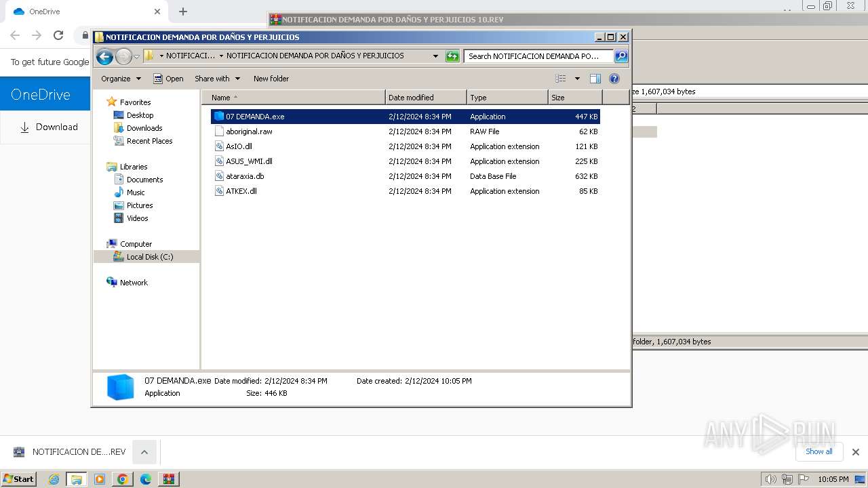Click the Download button on OneDrive page
Viewport: 868px width, 488px height.
point(49,127)
